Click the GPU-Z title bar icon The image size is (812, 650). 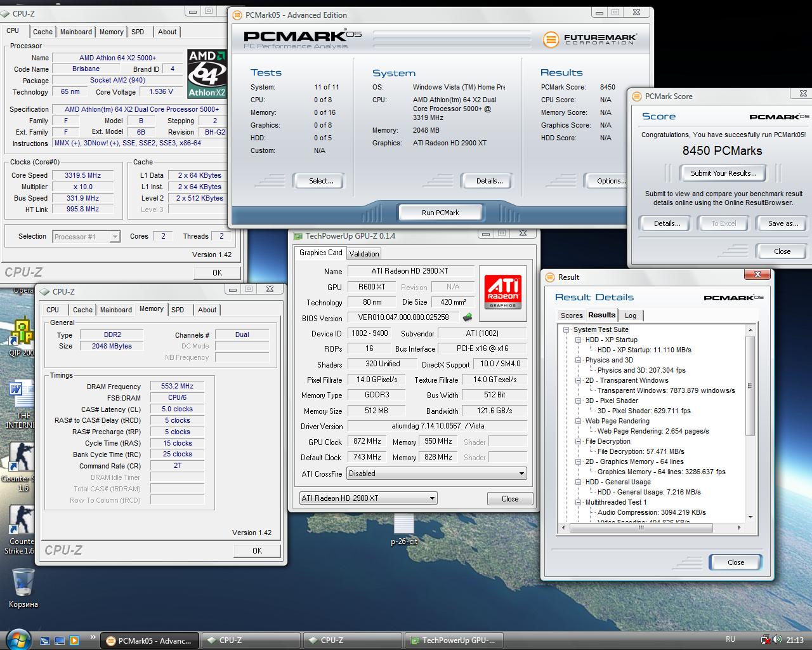(298, 235)
